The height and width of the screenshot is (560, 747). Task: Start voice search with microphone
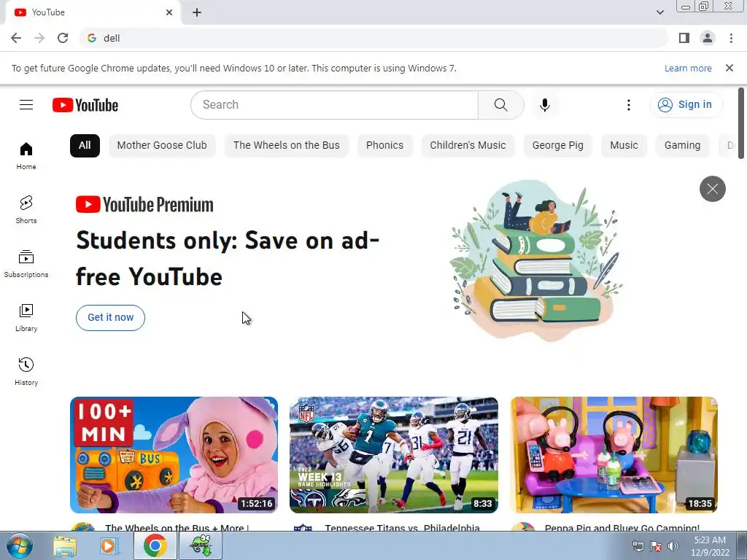click(544, 105)
